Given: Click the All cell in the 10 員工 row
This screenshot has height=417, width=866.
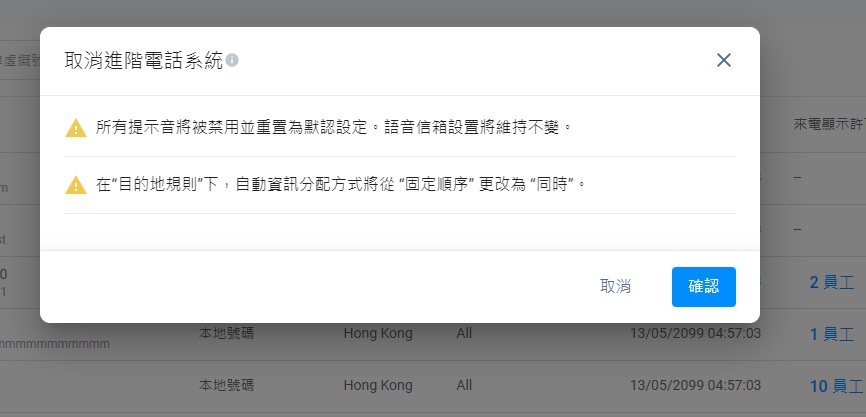Looking at the screenshot, I should (464, 385).
